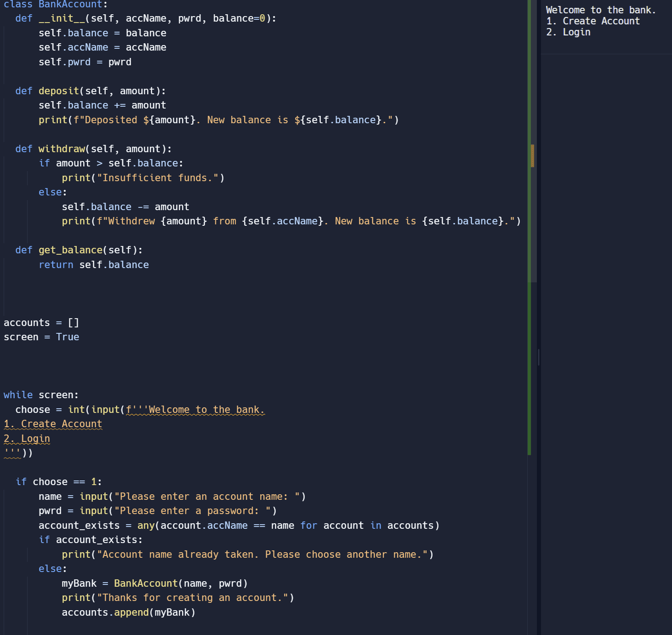This screenshot has height=635, width=672.
Task: Place cursor on BankAccount class name
Action: coord(70,5)
